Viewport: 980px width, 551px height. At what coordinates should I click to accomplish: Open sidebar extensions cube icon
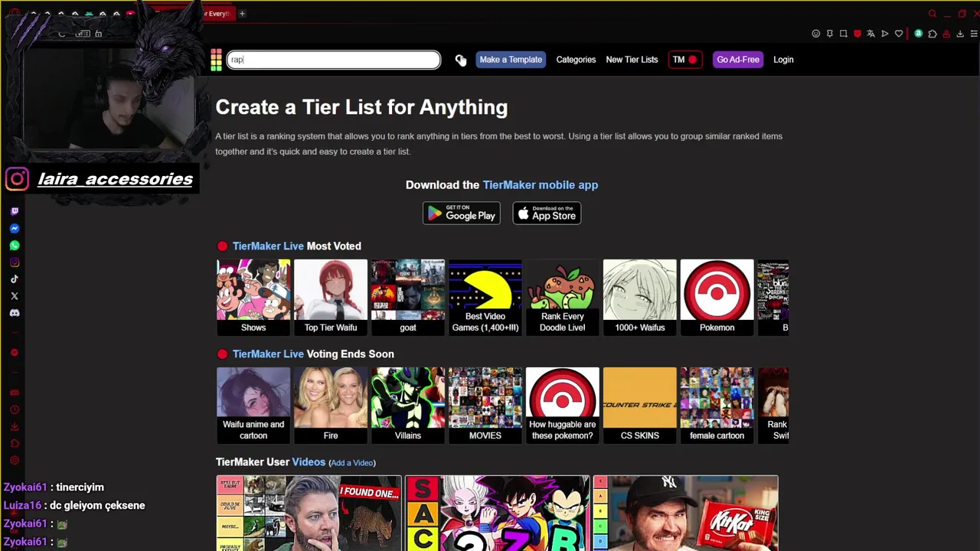pyautogui.click(x=15, y=443)
